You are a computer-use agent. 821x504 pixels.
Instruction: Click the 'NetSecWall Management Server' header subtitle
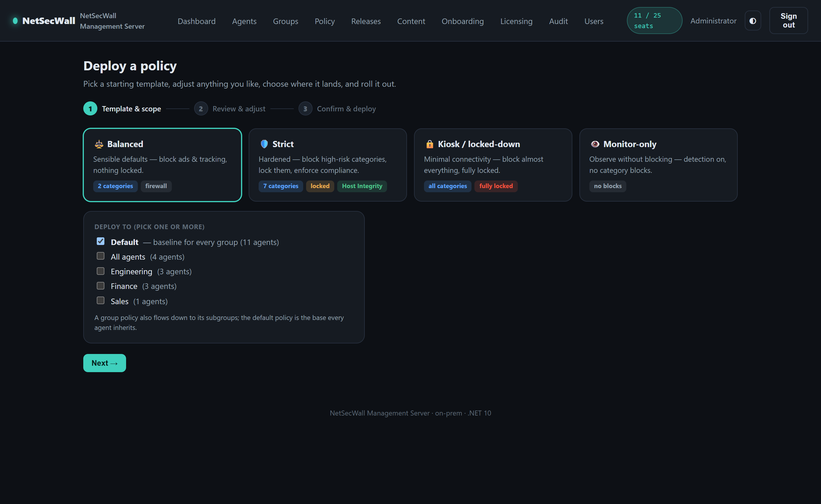point(112,21)
